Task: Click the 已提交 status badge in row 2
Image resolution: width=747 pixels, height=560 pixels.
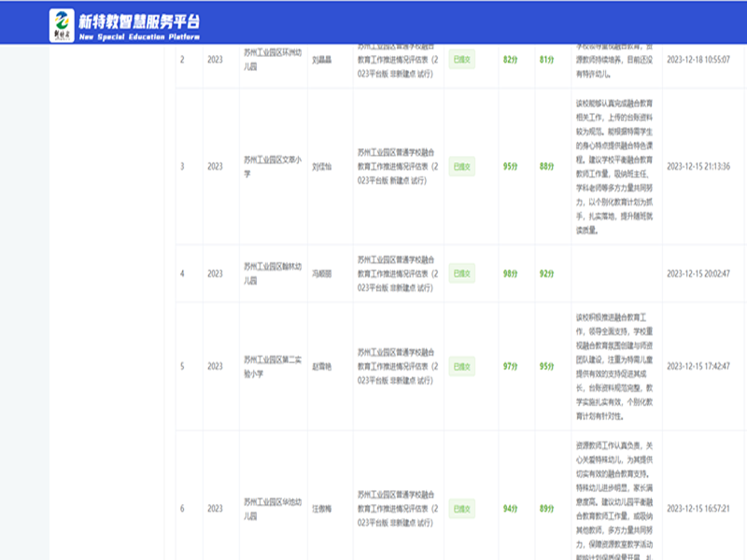Action: pyautogui.click(x=461, y=59)
